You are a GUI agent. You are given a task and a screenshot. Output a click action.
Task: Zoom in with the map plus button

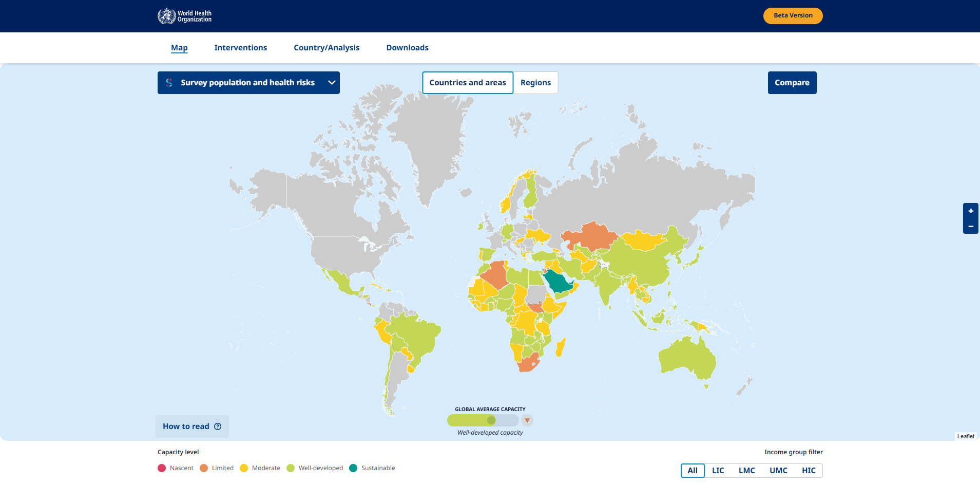point(970,211)
